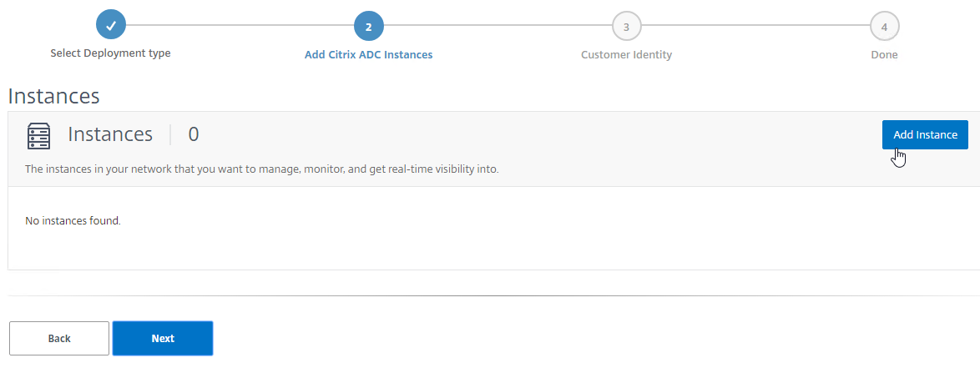The width and height of the screenshot is (980, 368).
Task: Click the step 3 circle indicator
Action: coord(626,26)
